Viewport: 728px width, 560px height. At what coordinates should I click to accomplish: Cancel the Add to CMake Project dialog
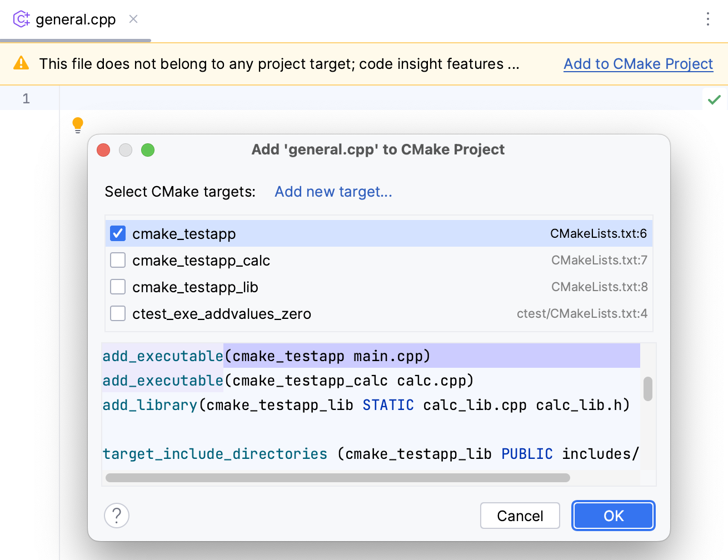(x=520, y=516)
